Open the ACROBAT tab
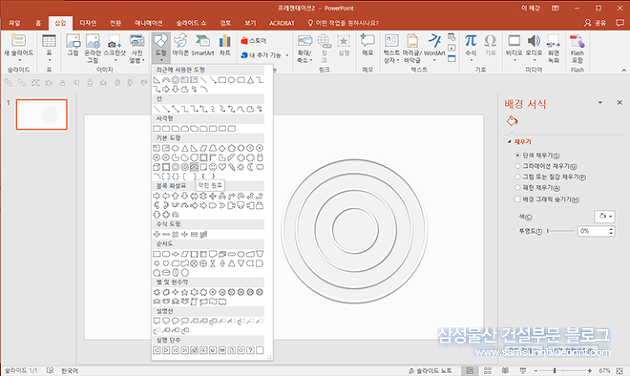Viewport: 630px width, 376px height. point(282,23)
